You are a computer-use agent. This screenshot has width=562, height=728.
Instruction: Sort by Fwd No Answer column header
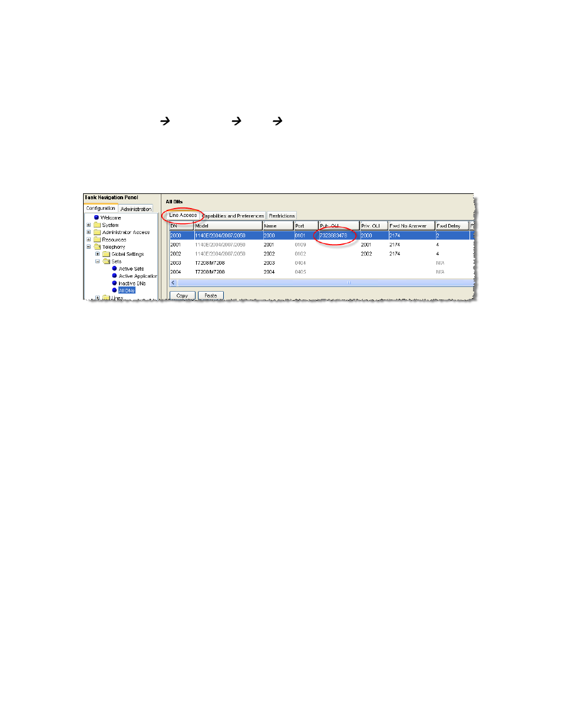[x=411, y=226]
